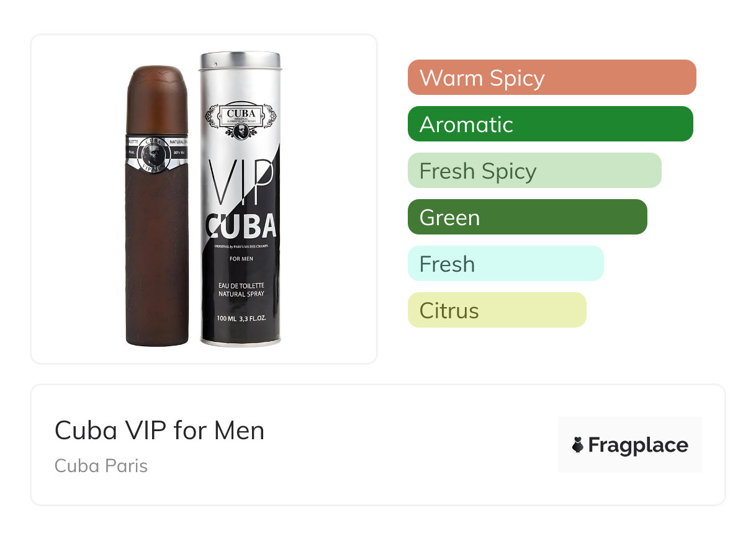
Task: Select the Warm Spicy accord bar
Action: [552, 78]
